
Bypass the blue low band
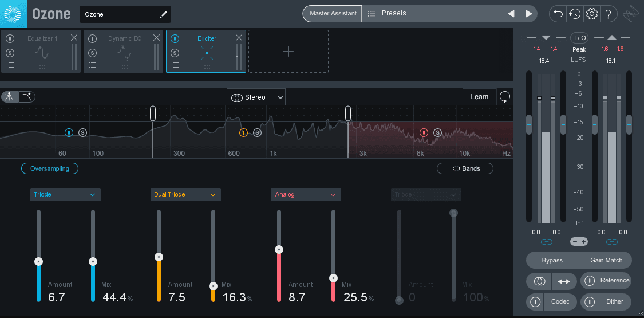pyautogui.click(x=69, y=132)
